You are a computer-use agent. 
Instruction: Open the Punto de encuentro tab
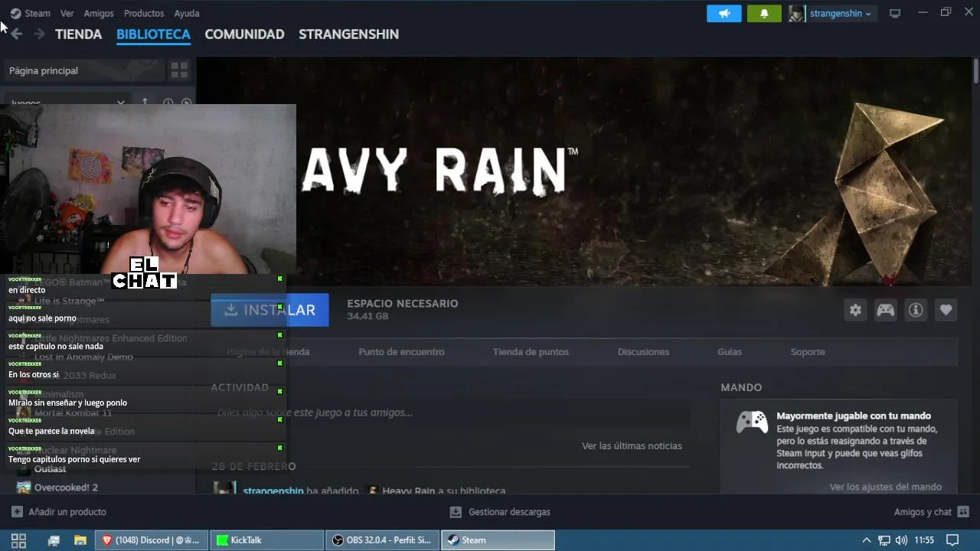click(x=401, y=352)
